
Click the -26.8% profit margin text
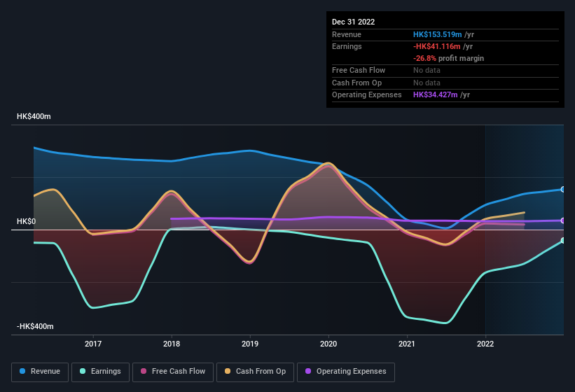448,58
